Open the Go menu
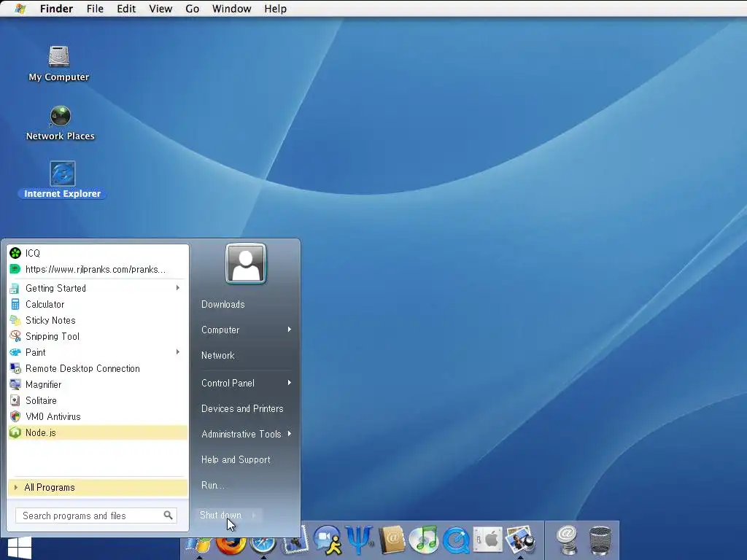 pos(192,9)
